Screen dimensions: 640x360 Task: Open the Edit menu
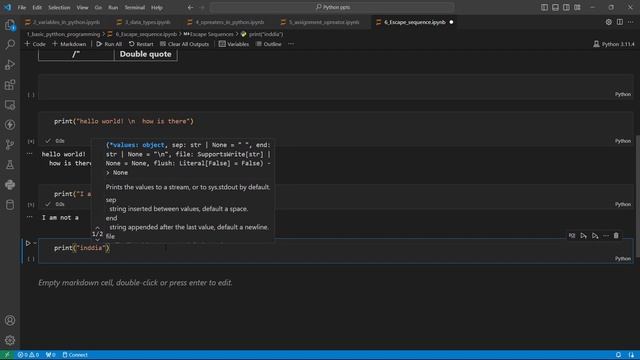(37, 7)
